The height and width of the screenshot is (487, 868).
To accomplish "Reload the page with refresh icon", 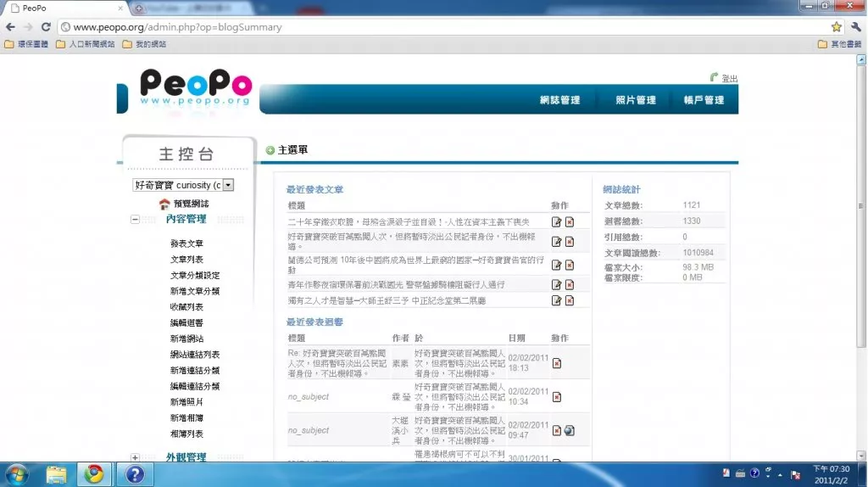I will pos(46,26).
